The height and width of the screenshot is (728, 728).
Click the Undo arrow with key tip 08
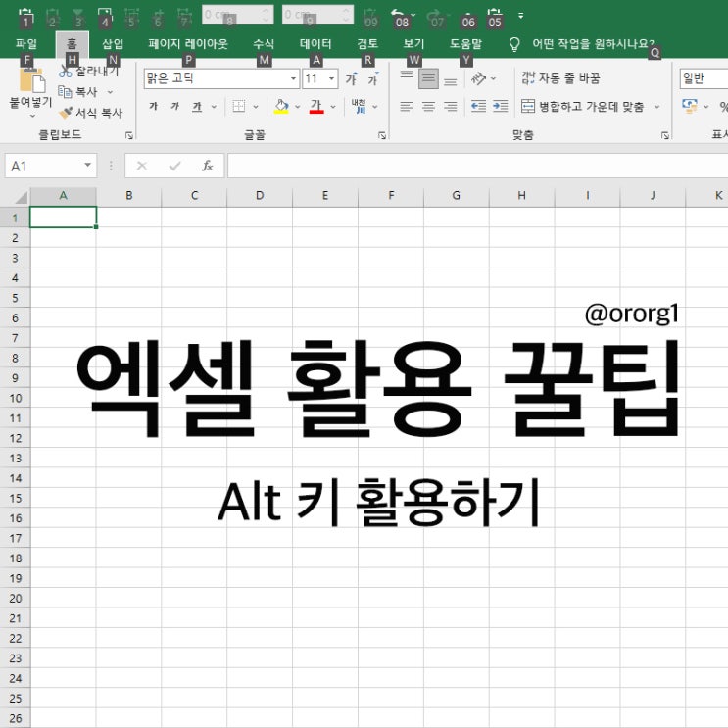click(x=399, y=16)
